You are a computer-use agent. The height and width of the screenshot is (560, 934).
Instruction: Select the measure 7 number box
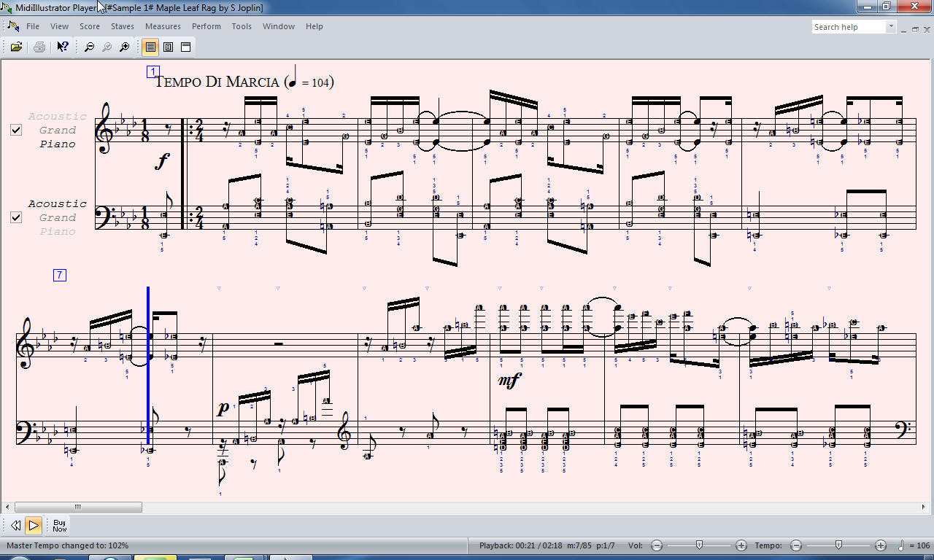pyautogui.click(x=60, y=275)
